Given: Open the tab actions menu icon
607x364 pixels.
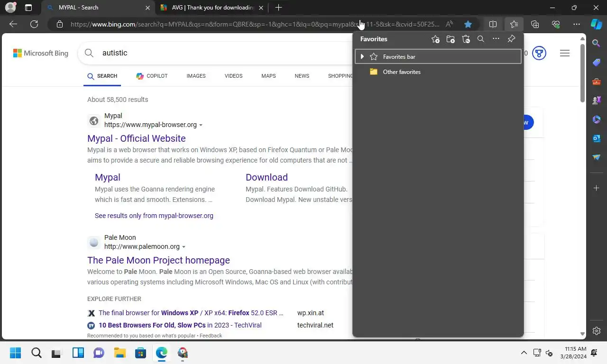Looking at the screenshot, I should [28, 8].
